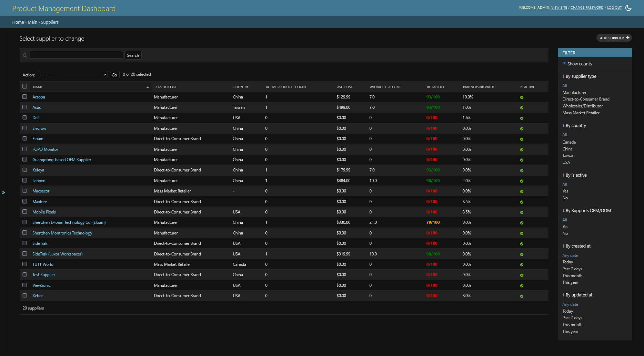Image resolution: width=644 pixels, height=356 pixels.
Task: Collapse the By country filter
Action: click(x=574, y=126)
